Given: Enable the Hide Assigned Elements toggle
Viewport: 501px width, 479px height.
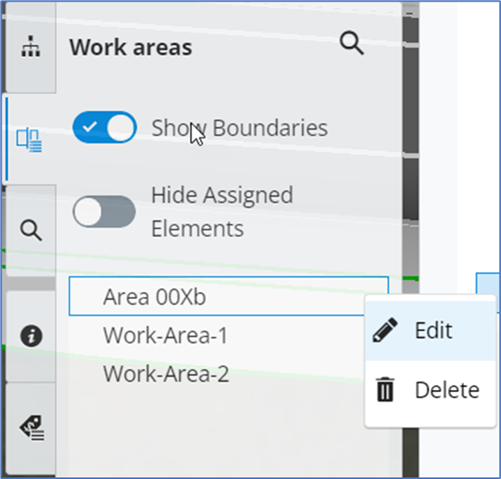Looking at the screenshot, I should tap(104, 212).
